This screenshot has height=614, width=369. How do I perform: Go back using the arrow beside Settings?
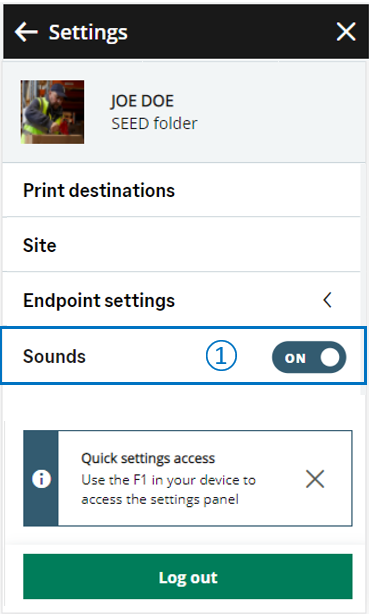tap(26, 32)
